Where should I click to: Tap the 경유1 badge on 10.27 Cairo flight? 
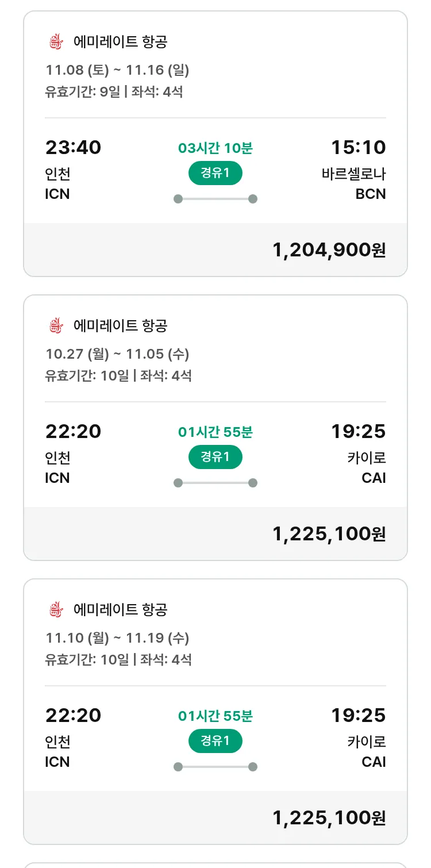215,457
